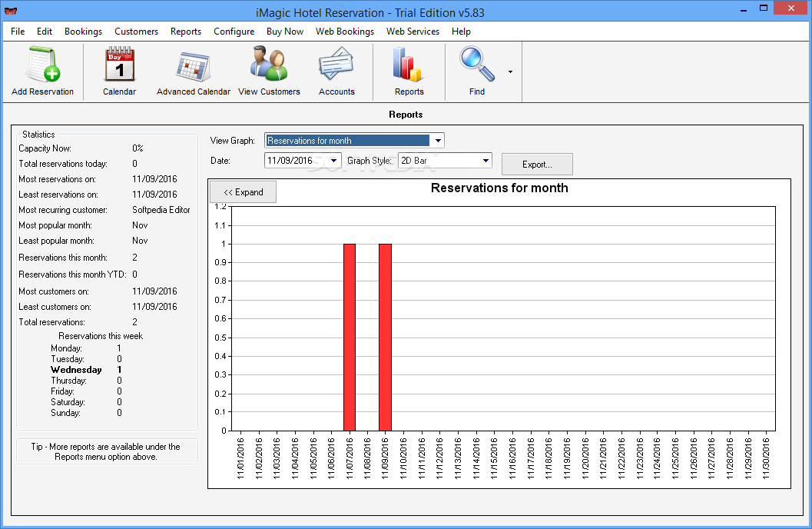Maximize the iMagic Hotel Reservation window
This screenshot has width=812, height=529.
[x=764, y=8]
